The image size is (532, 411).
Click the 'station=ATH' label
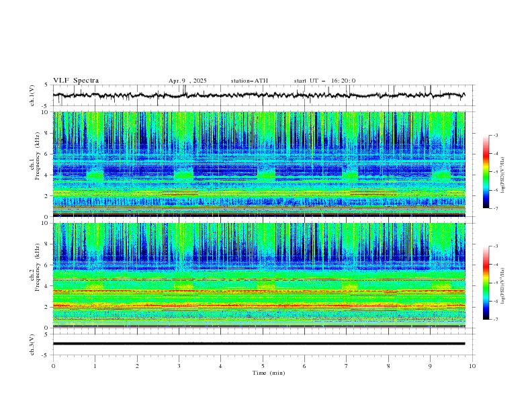point(249,81)
